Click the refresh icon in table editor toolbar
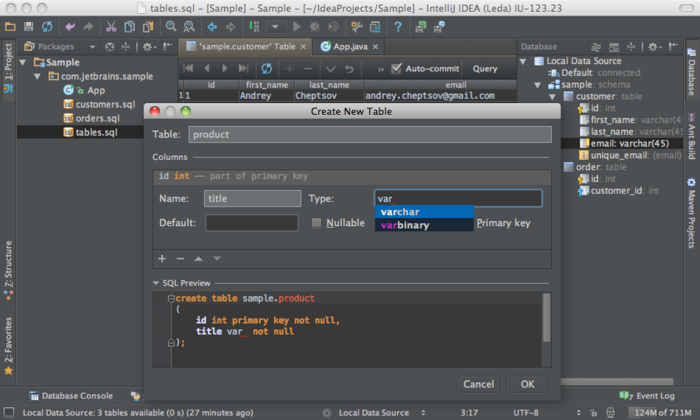Screen dimensions: 700x420 (266, 69)
